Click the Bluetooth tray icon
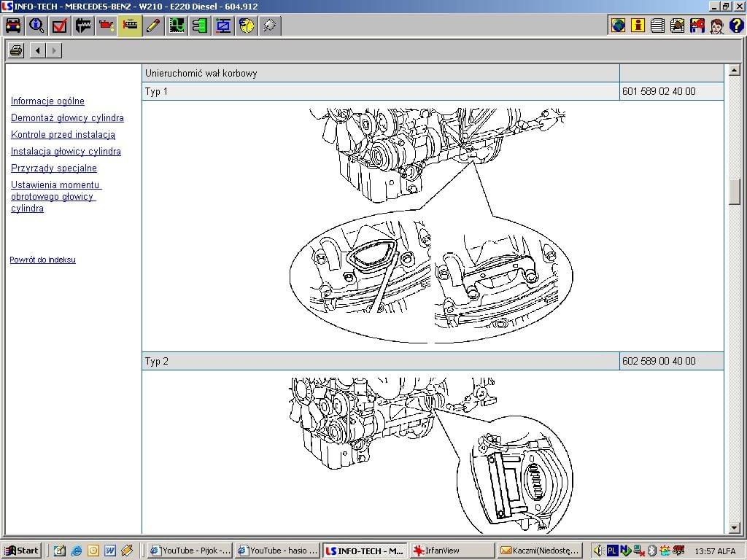Screen dimensions: 747x560 [651, 551]
